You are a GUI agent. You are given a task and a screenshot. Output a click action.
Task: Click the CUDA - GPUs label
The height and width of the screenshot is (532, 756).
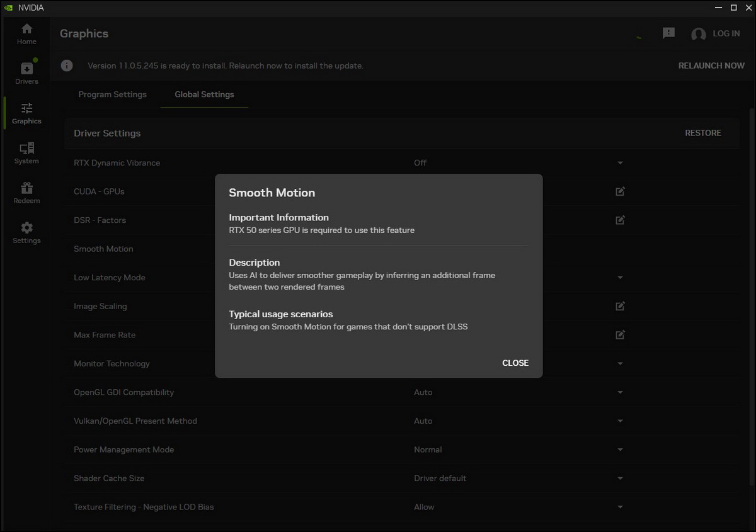(99, 191)
